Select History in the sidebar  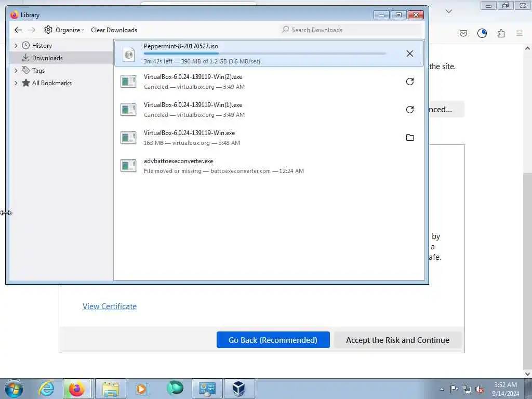point(42,46)
